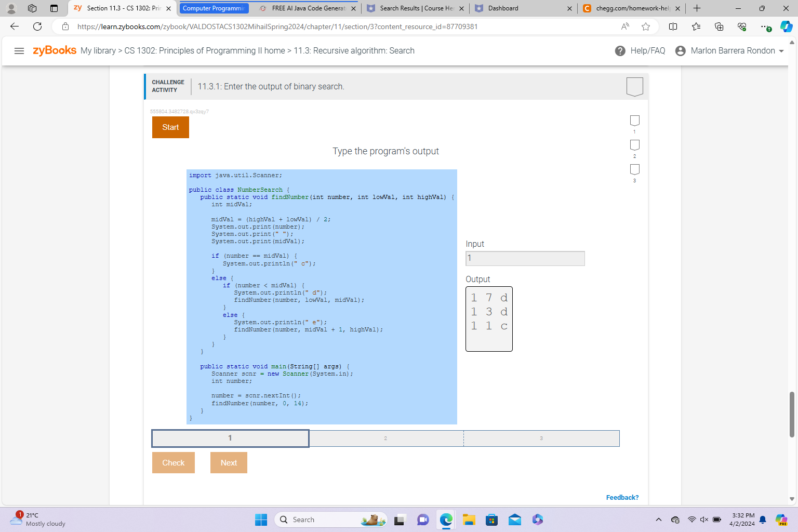Open the Edge settings ellipsis menu
The height and width of the screenshot is (532, 798).
click(x=764, y=26)
